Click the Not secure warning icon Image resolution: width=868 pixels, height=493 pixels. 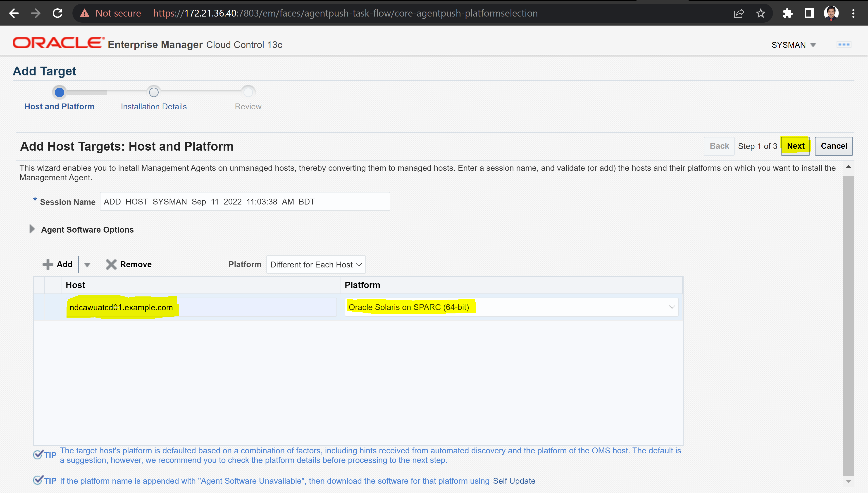pyautogui.click(x=85, y=13)
